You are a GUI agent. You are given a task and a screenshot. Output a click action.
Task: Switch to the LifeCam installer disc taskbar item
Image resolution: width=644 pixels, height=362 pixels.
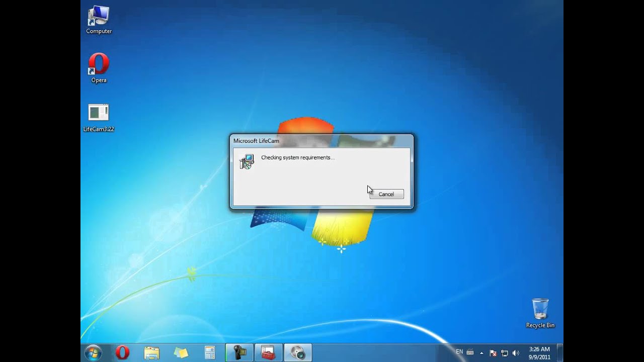coord(298,352)
